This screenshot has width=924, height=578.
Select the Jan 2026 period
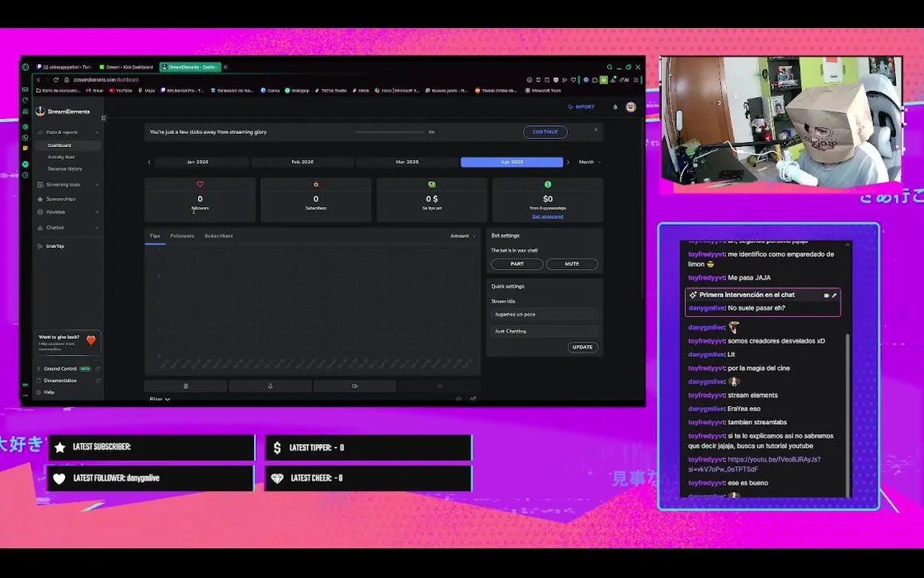[197, 162]
